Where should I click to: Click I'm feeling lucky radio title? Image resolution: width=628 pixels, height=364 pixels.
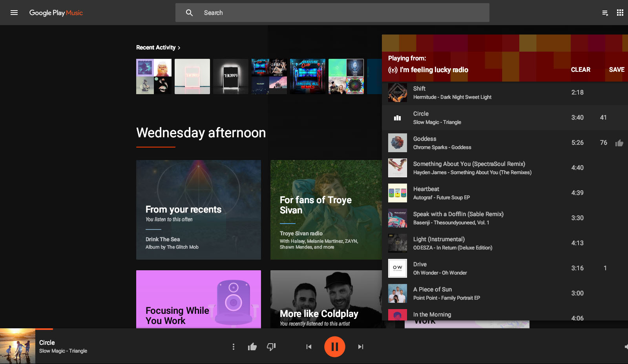[434, 70]
